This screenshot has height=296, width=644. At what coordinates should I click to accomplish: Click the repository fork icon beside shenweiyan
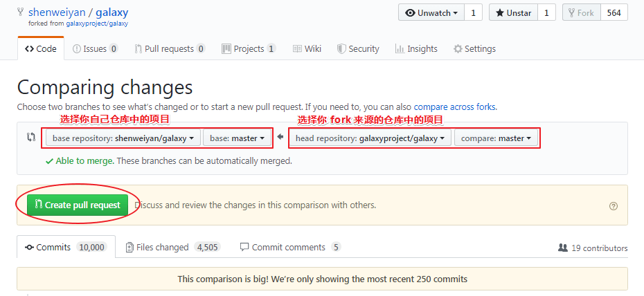21,12
